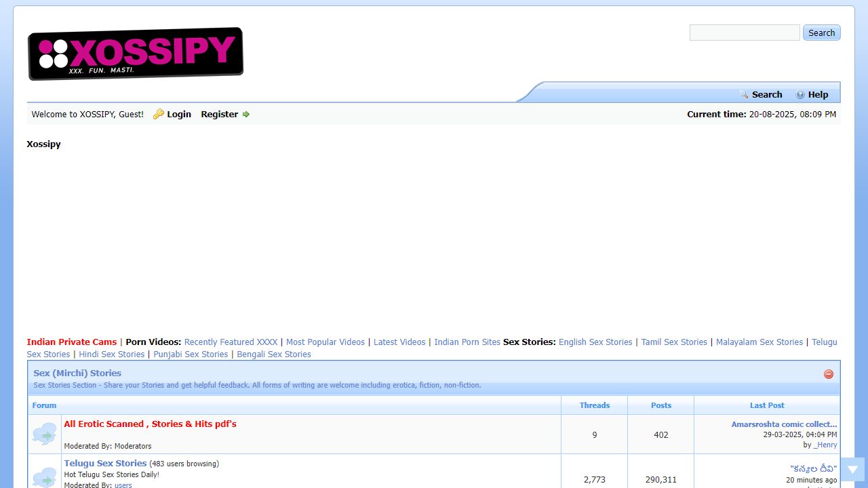Click the Xossipy breadcrumb text
Image resolution: width=868 pixels, height=488 pixels.
coord(43,144)
